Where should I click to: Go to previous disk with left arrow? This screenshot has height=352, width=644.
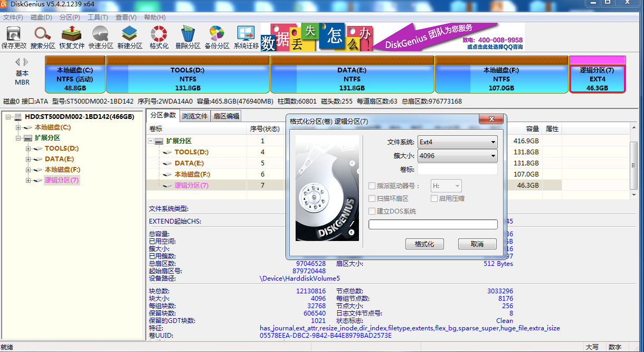click(x=18, y=62)
